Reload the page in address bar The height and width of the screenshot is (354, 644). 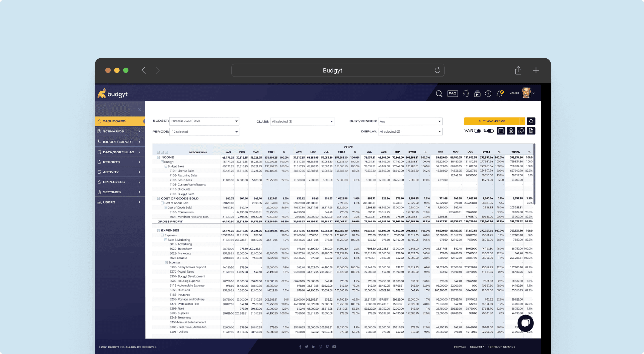pyautogui.click(x=437, y=70)
